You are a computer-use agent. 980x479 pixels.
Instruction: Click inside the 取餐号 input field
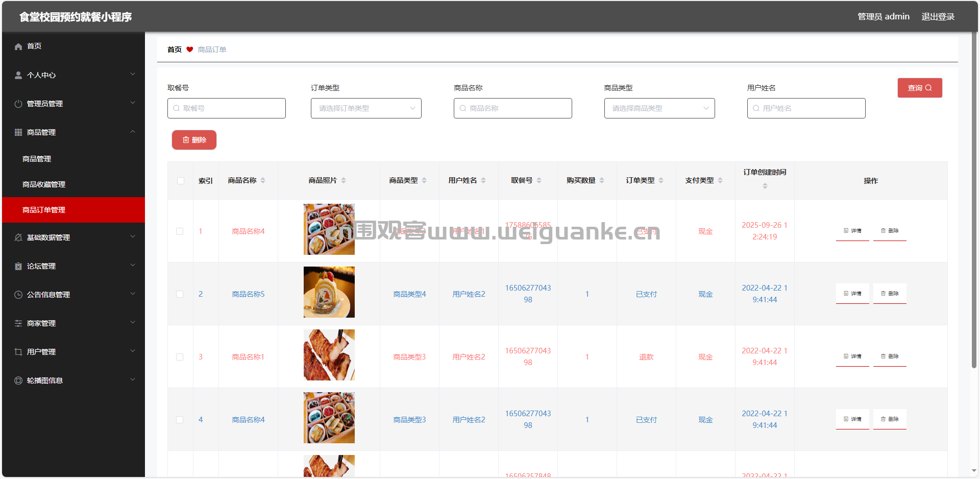coord(227,108)
